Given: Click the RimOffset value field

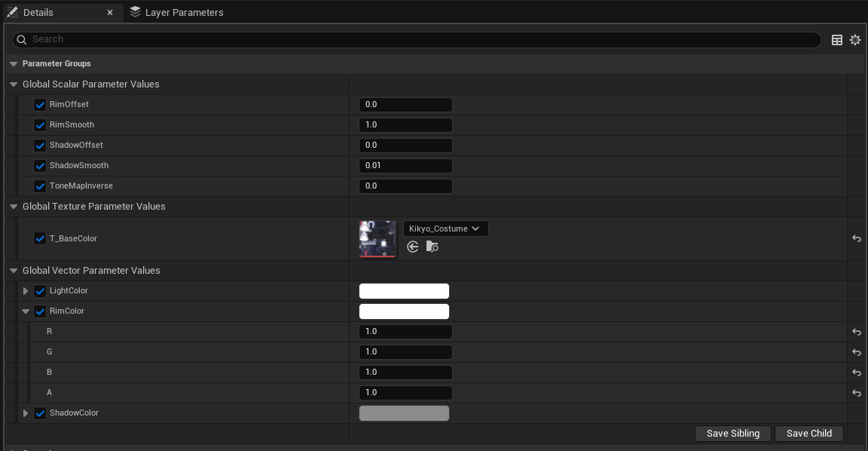Looking at the screenshot, I should click(x=406, y=105).
